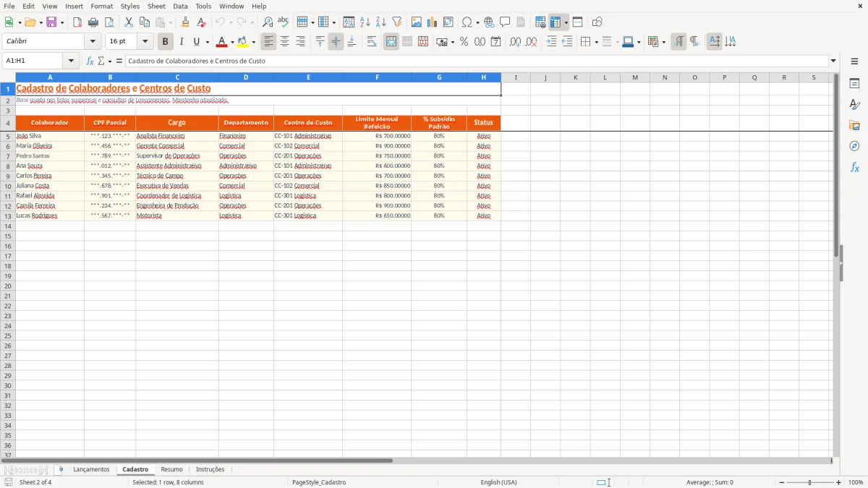
Task: Select the Clone Formatting paintbrush
Action: click(x=186, y=22)
